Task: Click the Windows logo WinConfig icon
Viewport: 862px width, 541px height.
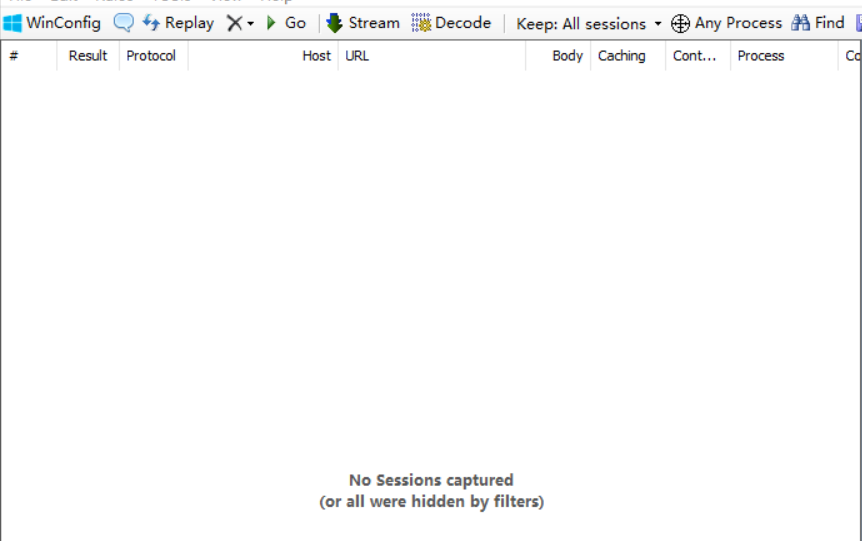Action: click(12, 23)
